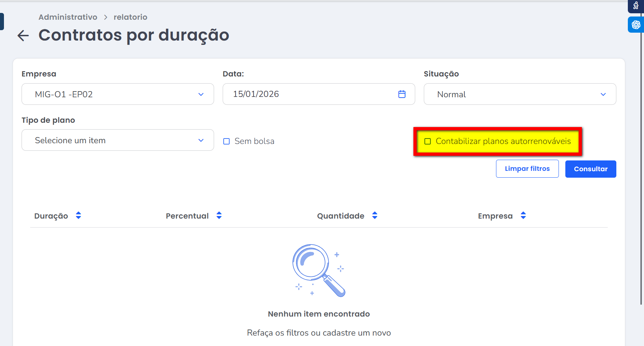This screenshot has width=644, height=346.
Task: Click the Limpar filtros button
Action: [x=527, y=169]
